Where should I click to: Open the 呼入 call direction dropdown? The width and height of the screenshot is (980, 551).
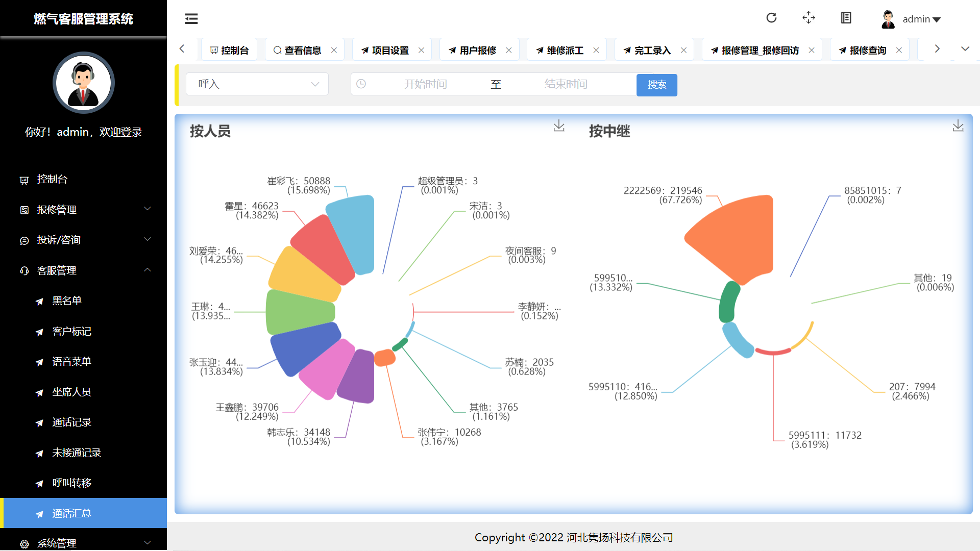257,84
